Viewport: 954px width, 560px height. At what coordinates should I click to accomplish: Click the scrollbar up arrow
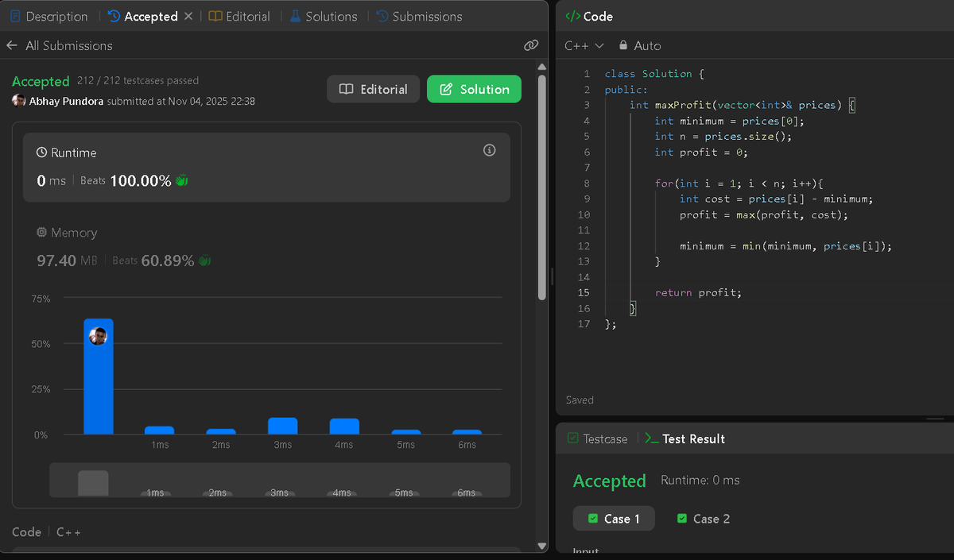click(x=542, y=67)
